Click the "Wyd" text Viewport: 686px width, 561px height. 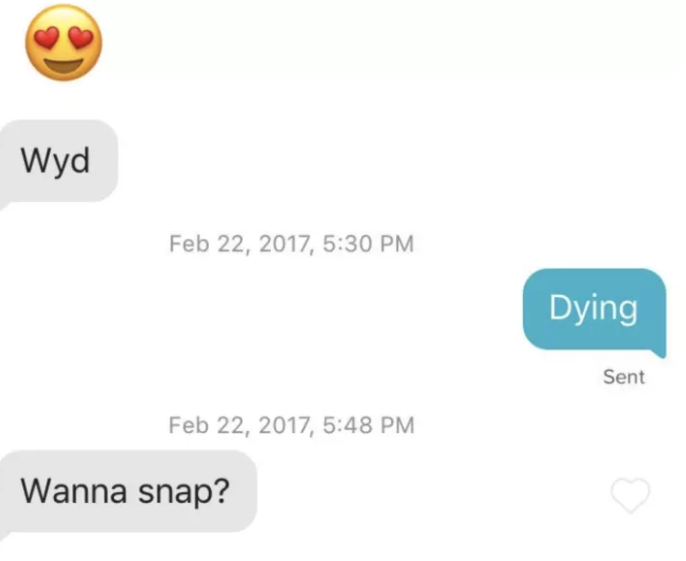point(55,161)
